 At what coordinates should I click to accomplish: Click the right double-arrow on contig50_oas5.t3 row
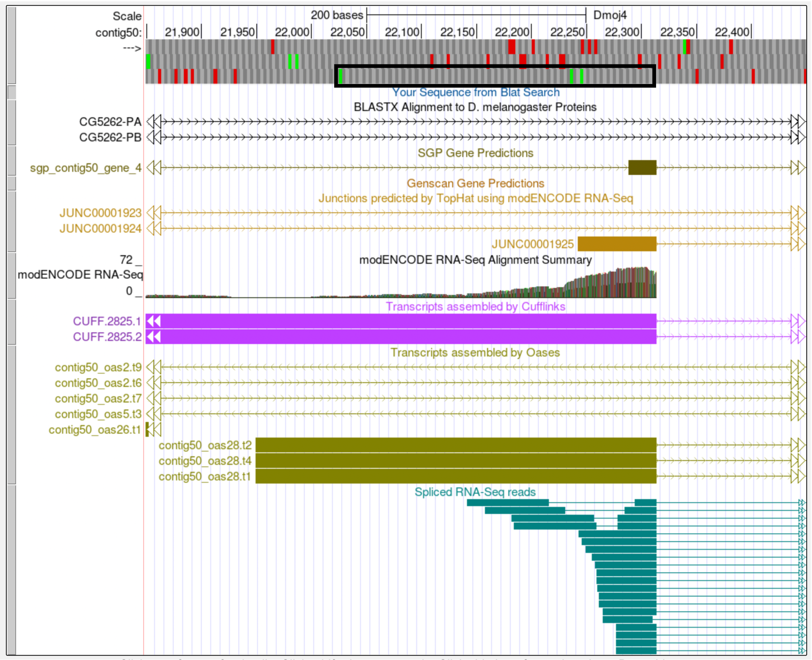pos(798,414)
